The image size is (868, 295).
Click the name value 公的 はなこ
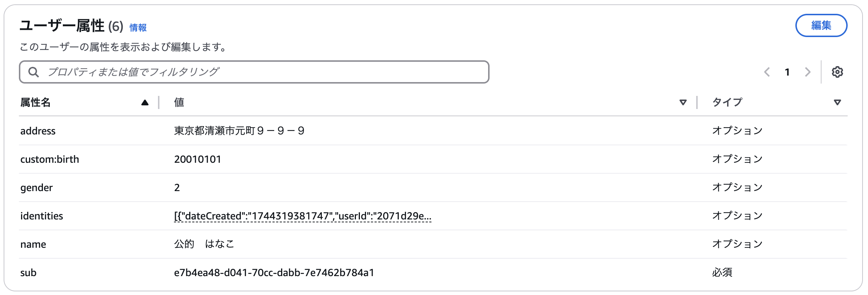(x=204, y=244)
